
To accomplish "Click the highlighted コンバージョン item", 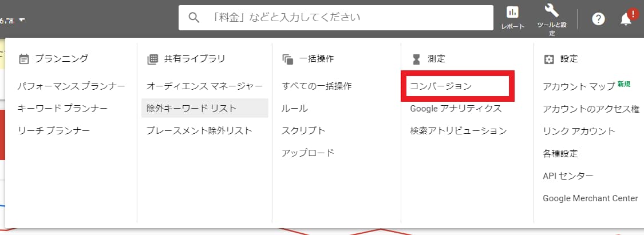I will pyautogui.click(x=441, y=86).
